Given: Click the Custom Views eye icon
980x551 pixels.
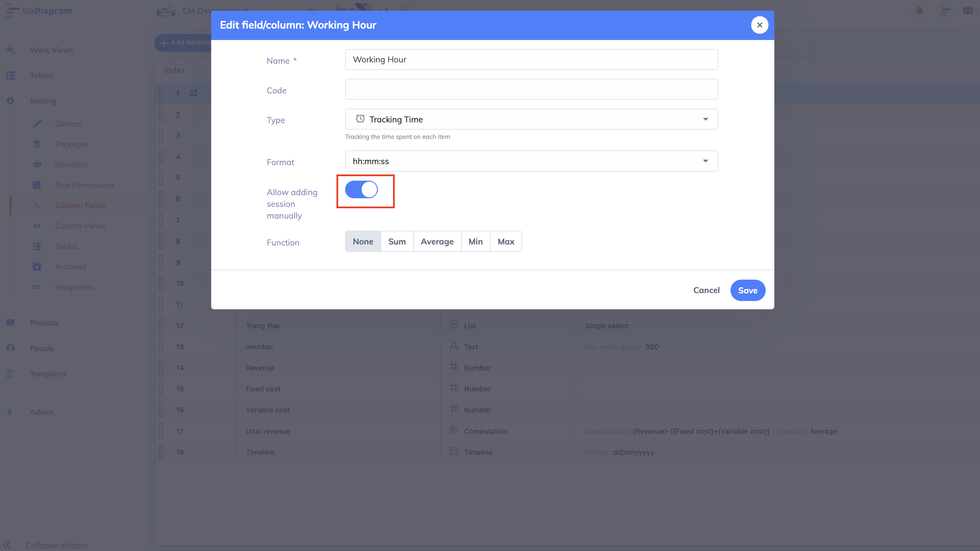Looking at the screenshot, I should [x=37, y=226].
